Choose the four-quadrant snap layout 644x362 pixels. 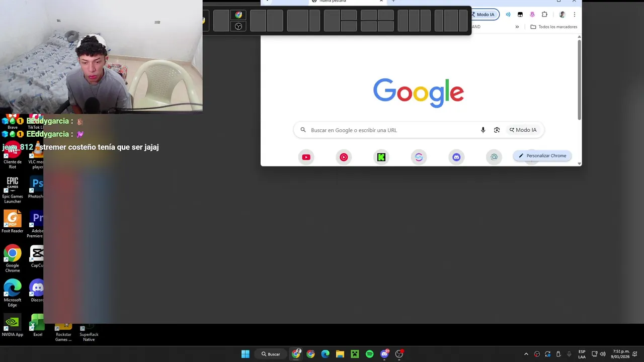(377, 21)
